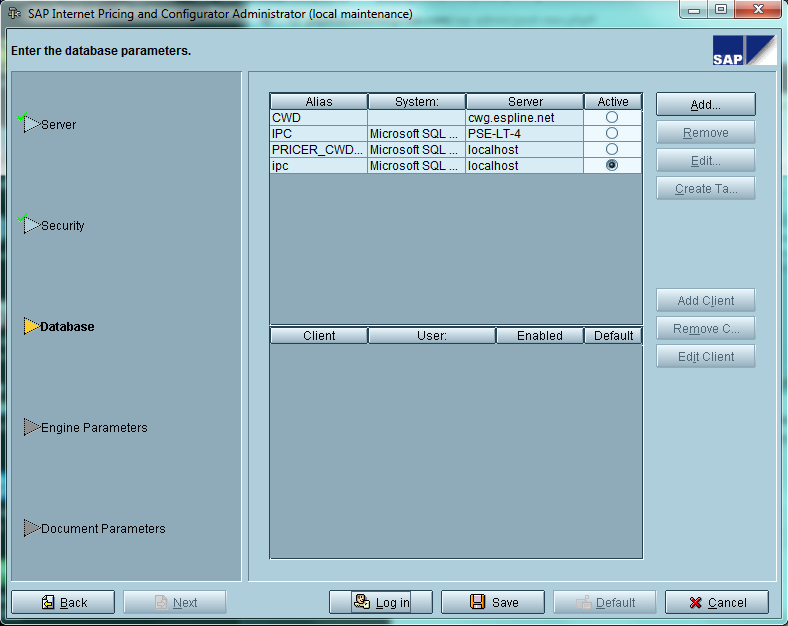Click the Log in button
788x626 pixels.
(x=381, y=602)
